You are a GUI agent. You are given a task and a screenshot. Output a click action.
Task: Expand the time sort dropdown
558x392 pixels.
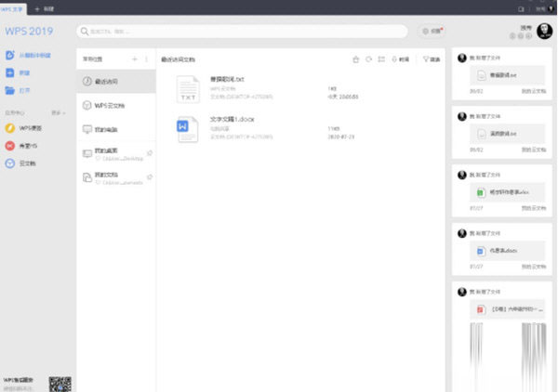click(x=401, y=59)
